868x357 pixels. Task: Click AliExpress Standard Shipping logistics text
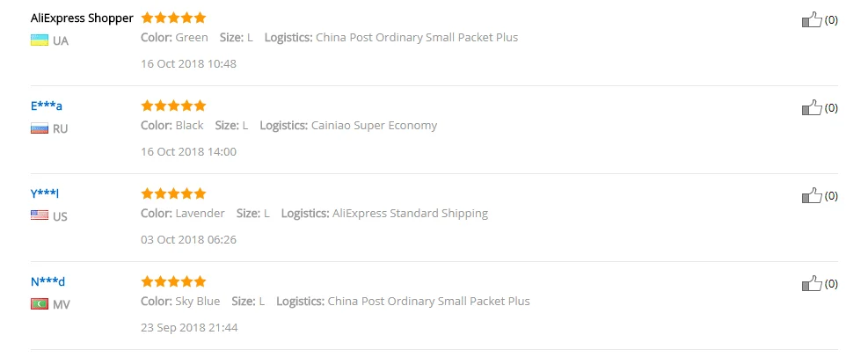coord(410,214)
